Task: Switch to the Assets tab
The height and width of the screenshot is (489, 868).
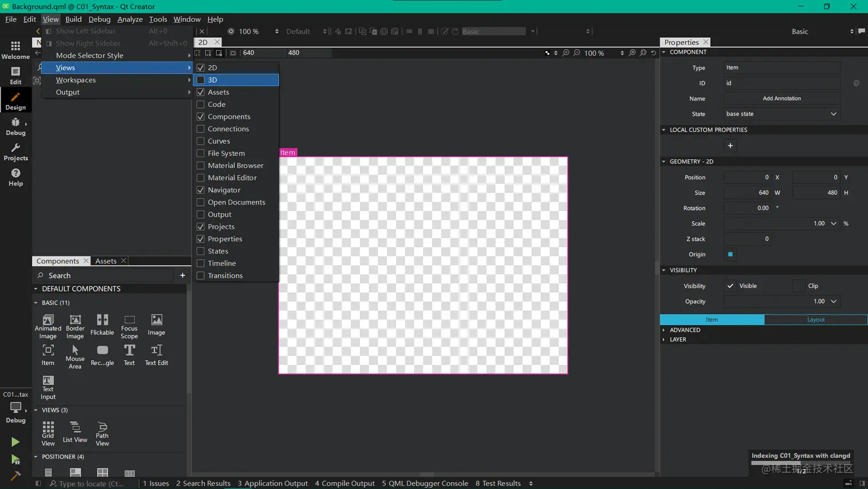Action: point(106,261)
